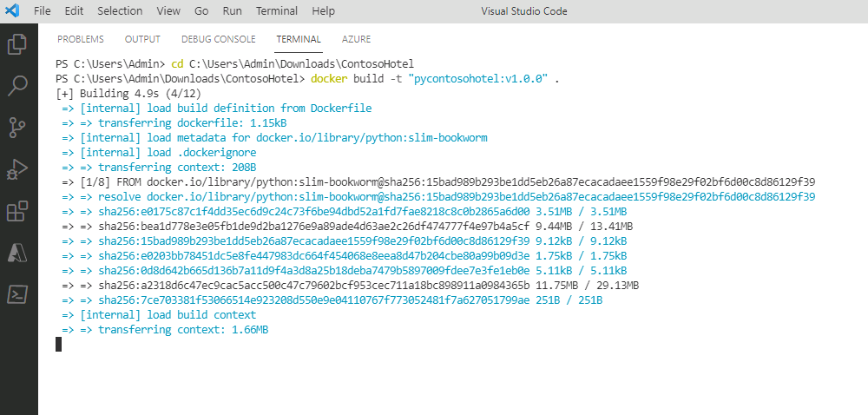
Task: Open the File menu
Action: tap(42, 11)
